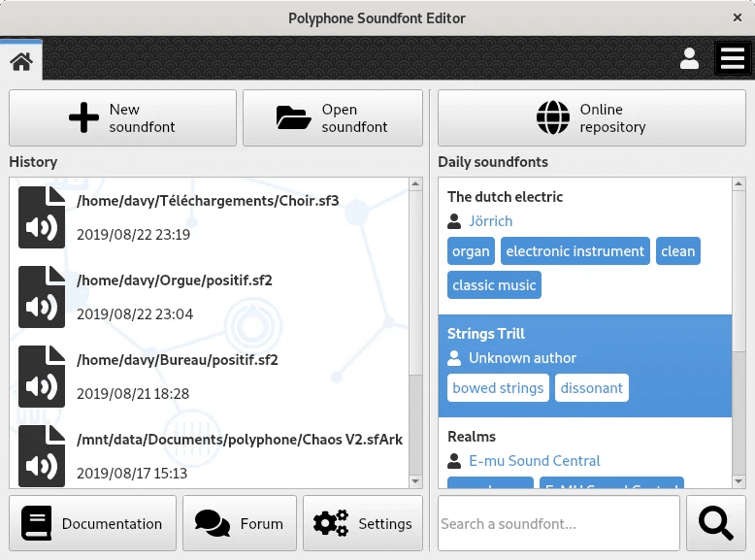This screenshot has height=560, width=755.
Task: Open the hamburger main menu
Action: [732, 59]
